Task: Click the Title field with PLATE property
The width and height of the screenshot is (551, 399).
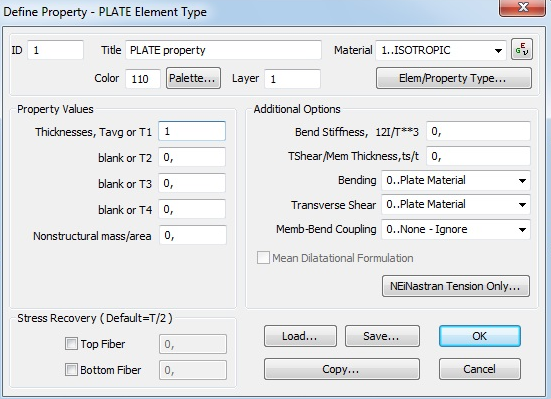Action: pos(223,50)
